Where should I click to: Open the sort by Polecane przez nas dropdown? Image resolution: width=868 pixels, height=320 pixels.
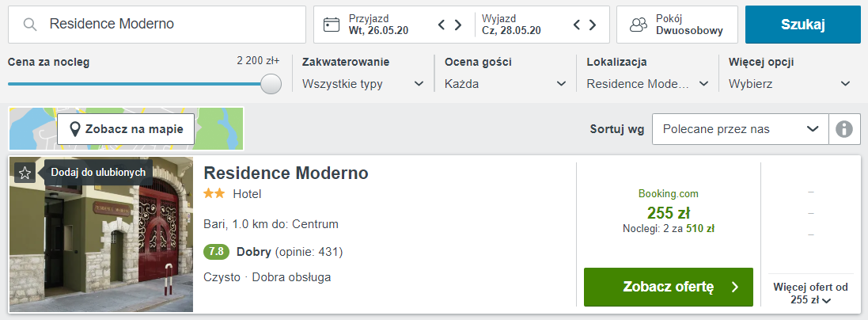click(x=739, y=129)
